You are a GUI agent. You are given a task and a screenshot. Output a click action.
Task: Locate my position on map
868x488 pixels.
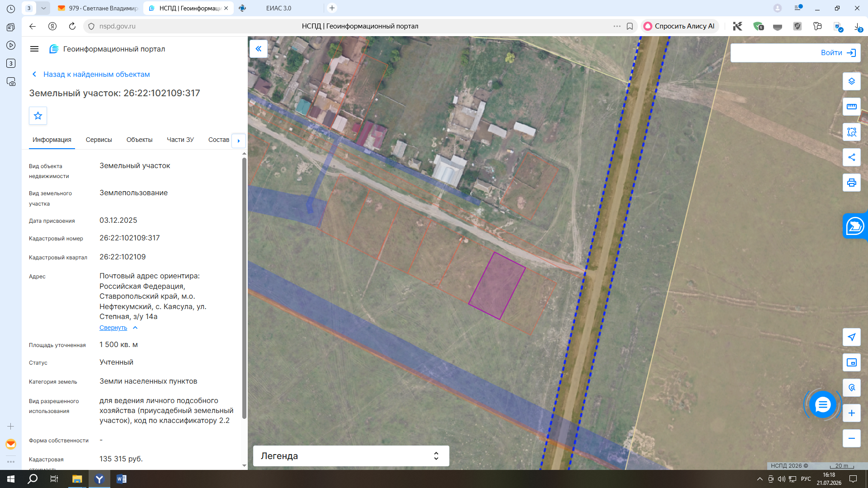pyautogui.click(x=851, y=337)
